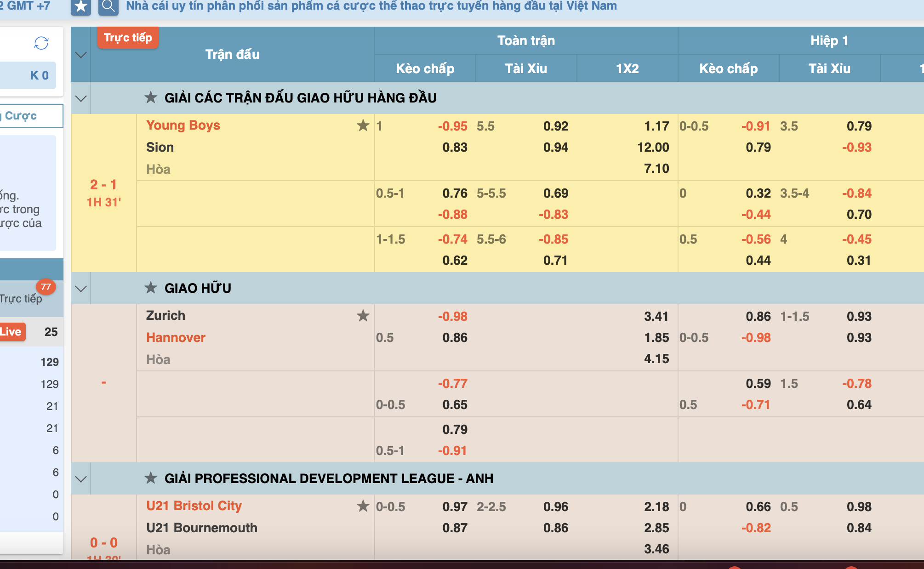The image size is (924, 569).
Task: Pick Sion 1X2 odds 12.00
Action: 653,148
